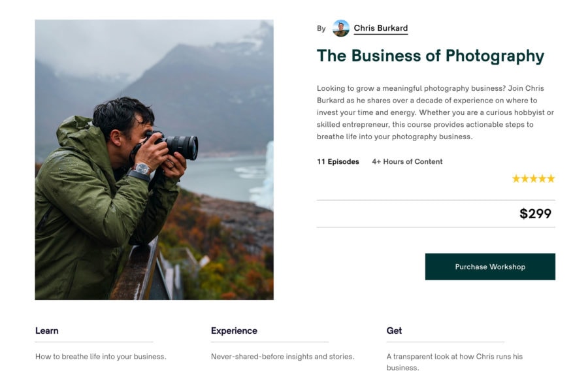Click the star rating progress indicator
The height and width of the screenshot is (392, 588).
point(533,178)
